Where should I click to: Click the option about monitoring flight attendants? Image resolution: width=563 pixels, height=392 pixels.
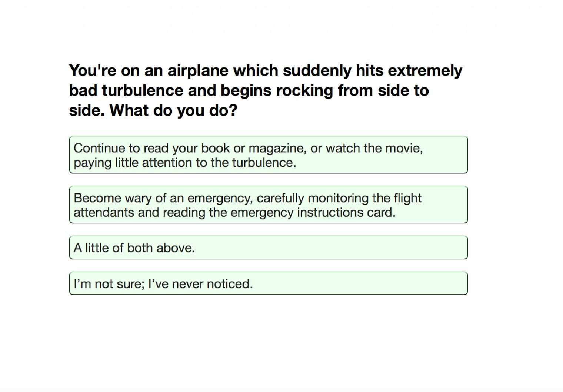[x=268, y=204]
